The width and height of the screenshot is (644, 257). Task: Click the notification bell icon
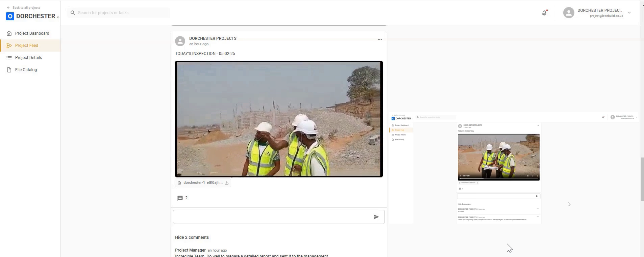(x=544, y=13)
